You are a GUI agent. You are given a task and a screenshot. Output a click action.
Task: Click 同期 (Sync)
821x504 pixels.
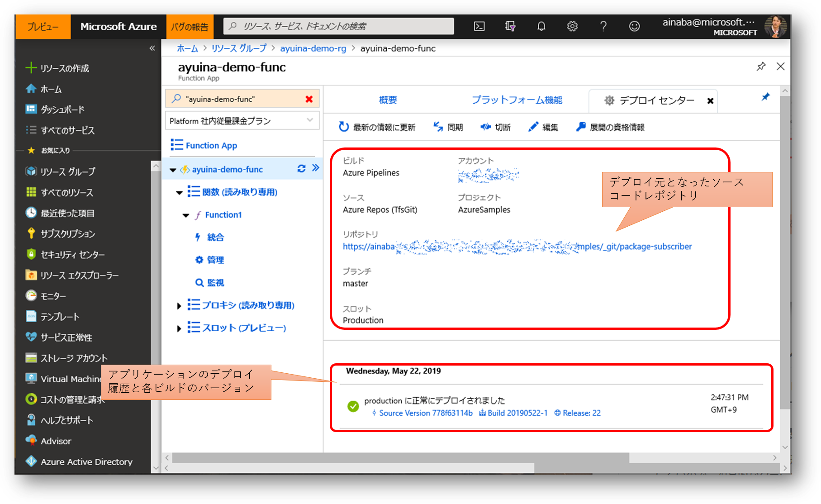click(448, 127)
